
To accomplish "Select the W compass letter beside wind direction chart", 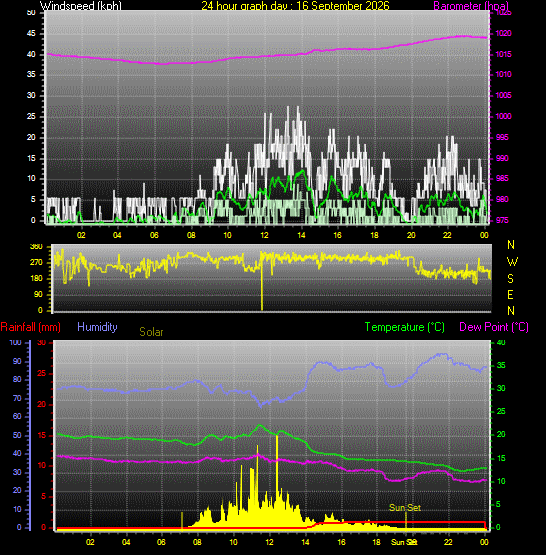I will [x=512, y=262].
